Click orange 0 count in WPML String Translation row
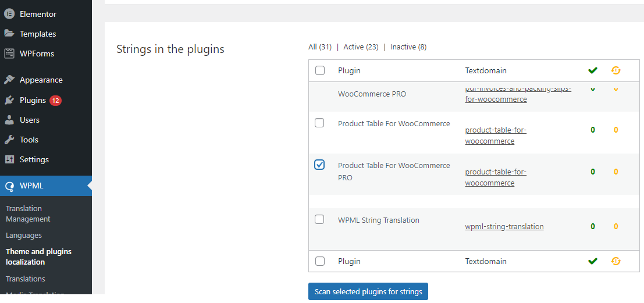This screenshot has width=644, height=303. coord(615,226)
